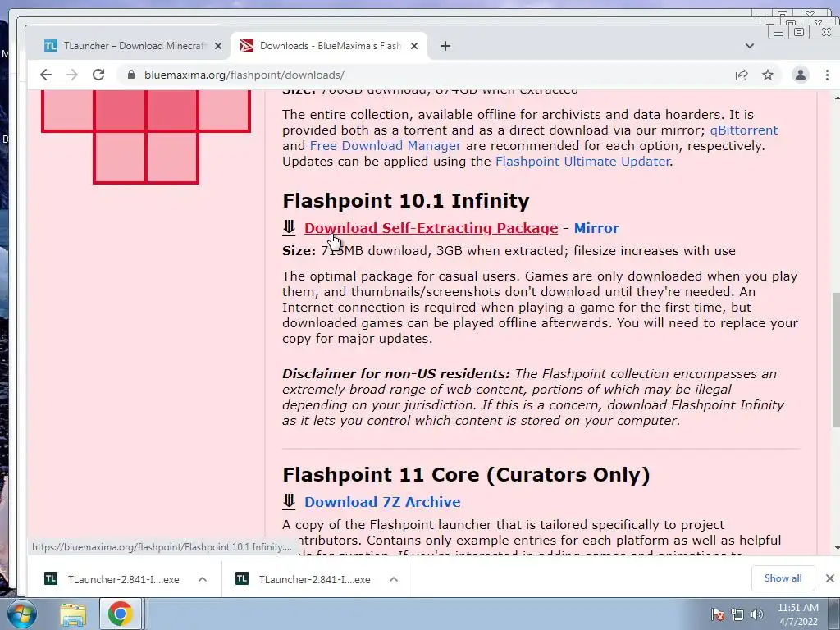Click Download 7Z Archive link
840x630 pixels.
tap(382, 502)
